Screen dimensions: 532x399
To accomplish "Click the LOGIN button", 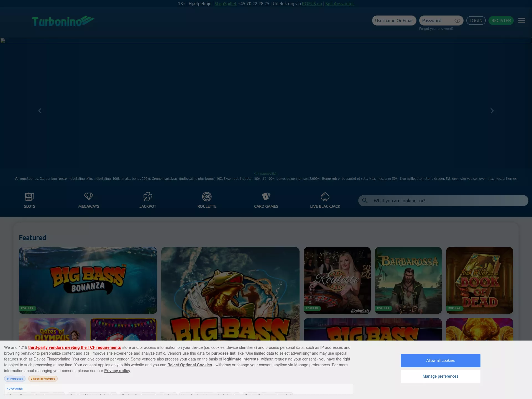I will [x=476, y=21].
